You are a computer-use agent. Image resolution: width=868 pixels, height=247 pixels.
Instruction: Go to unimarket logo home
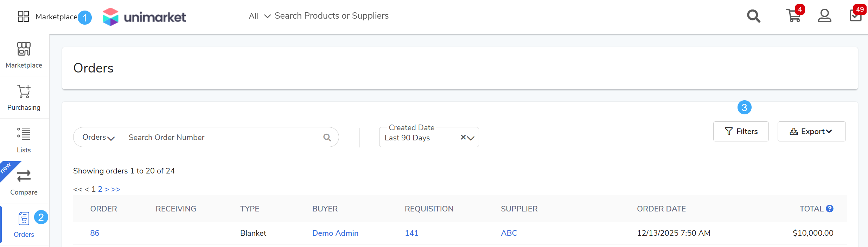tap(144, 17)
